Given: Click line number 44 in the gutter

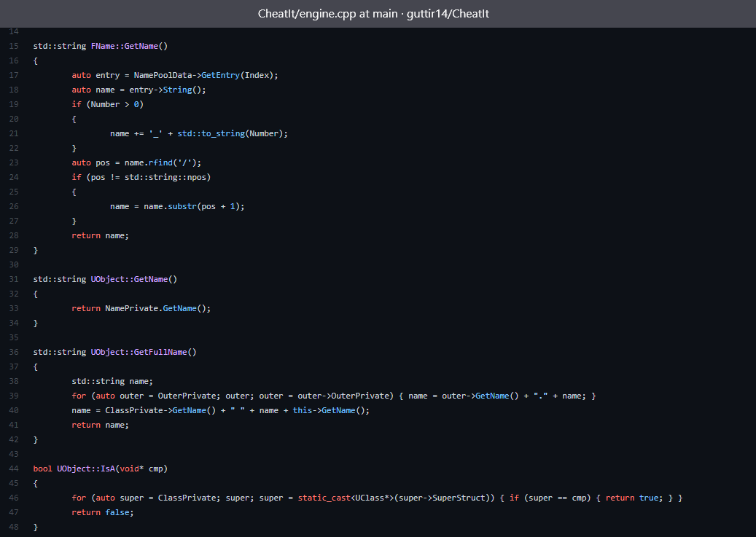Looking at the screenshot, I should tap(15, 469).
